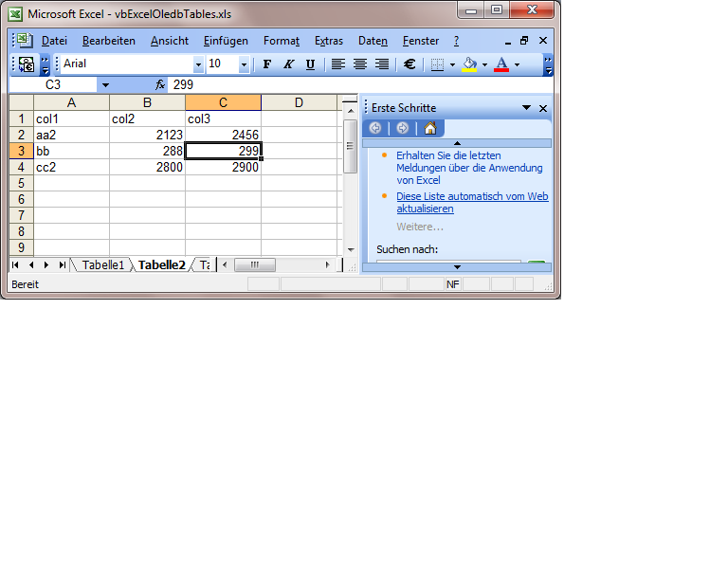Open the font size dropdown

(244, 64)
